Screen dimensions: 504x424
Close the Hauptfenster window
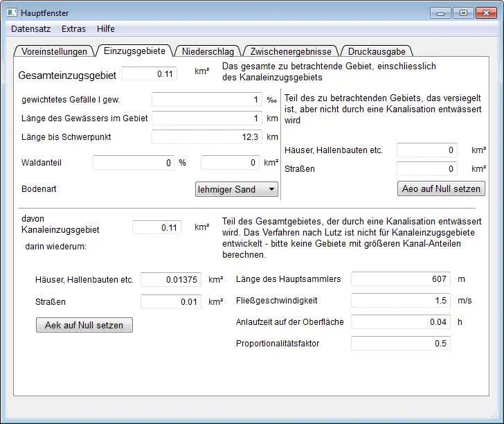pos(486,13)
